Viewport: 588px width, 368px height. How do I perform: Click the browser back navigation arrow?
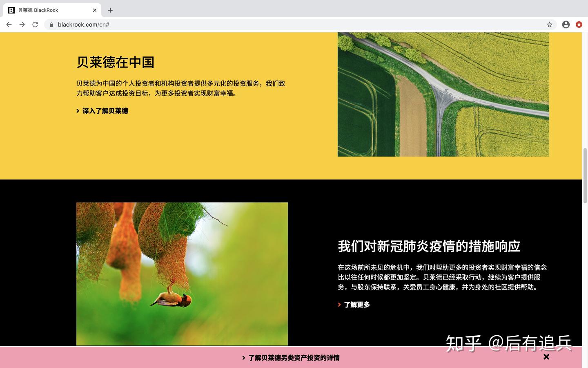coord(9,25)
